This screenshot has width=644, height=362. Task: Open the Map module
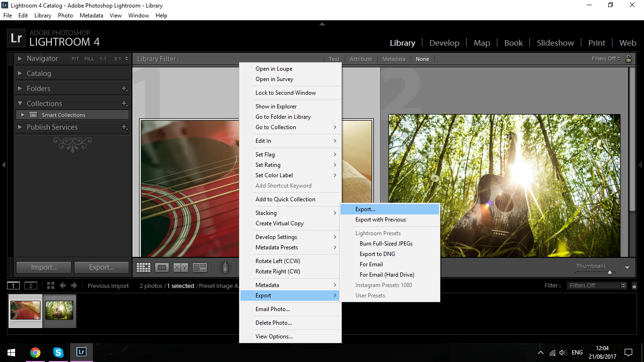click(x=482, y=43)
